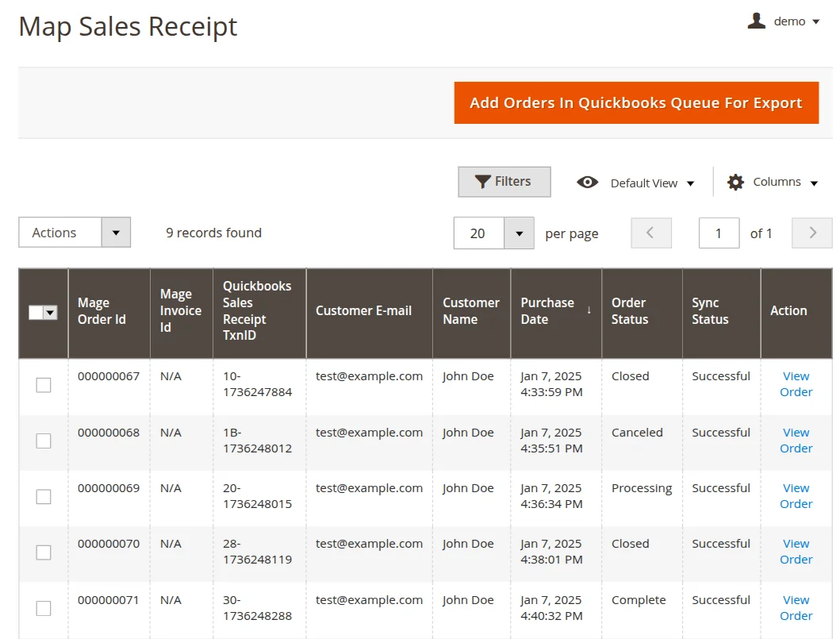The width and height of the screenshot is (840, 639).
Task: Open View Order link for order 000000068
Action: click(796, 441)
